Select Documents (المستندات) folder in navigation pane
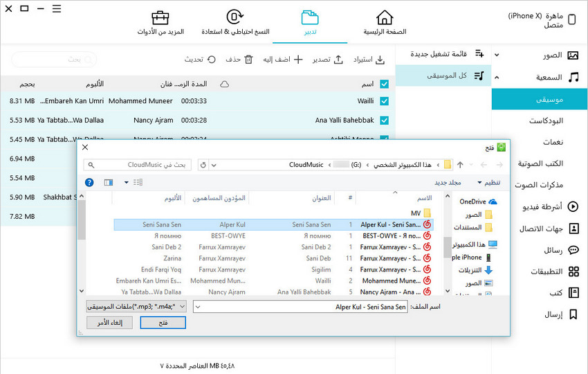Image resolution: width=588 pixels, height=374 pixels. tap(473, 227)
